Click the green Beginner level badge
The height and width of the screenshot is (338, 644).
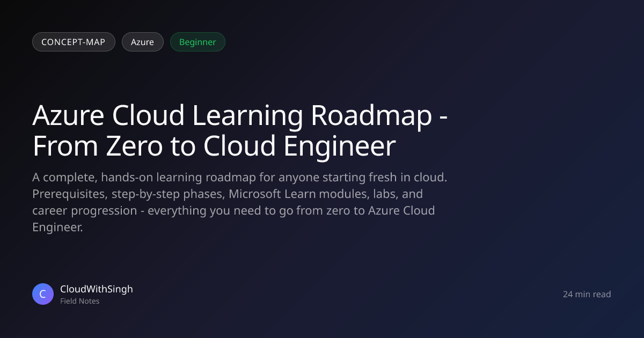point(197,42)
